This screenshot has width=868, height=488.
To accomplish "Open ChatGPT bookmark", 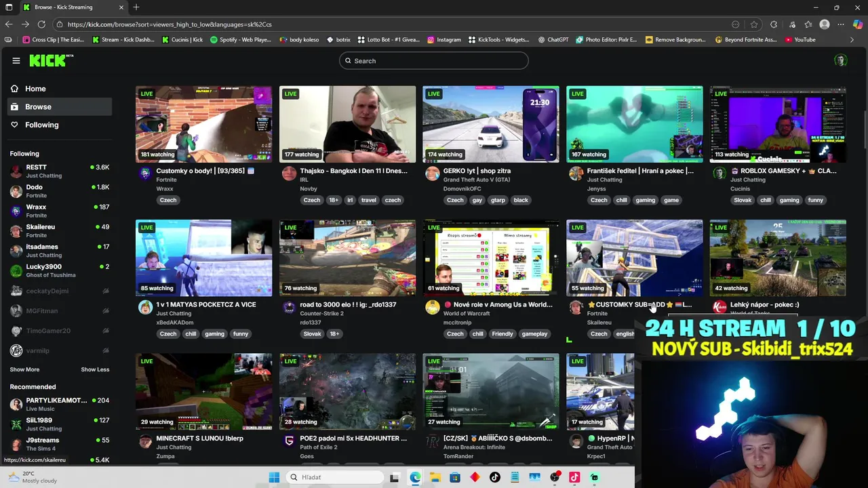I will point(553,40).
